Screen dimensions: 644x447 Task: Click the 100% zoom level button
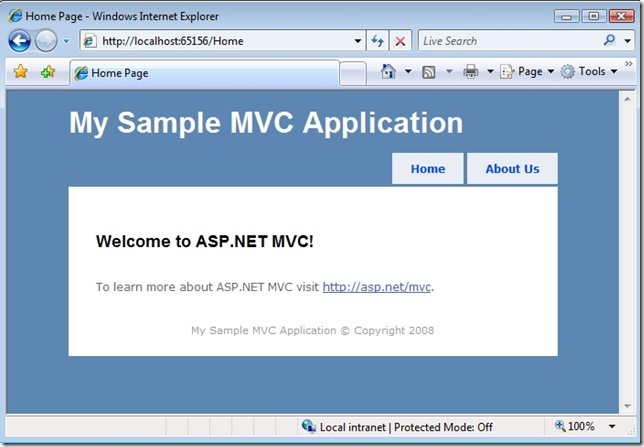click(575, 426)
